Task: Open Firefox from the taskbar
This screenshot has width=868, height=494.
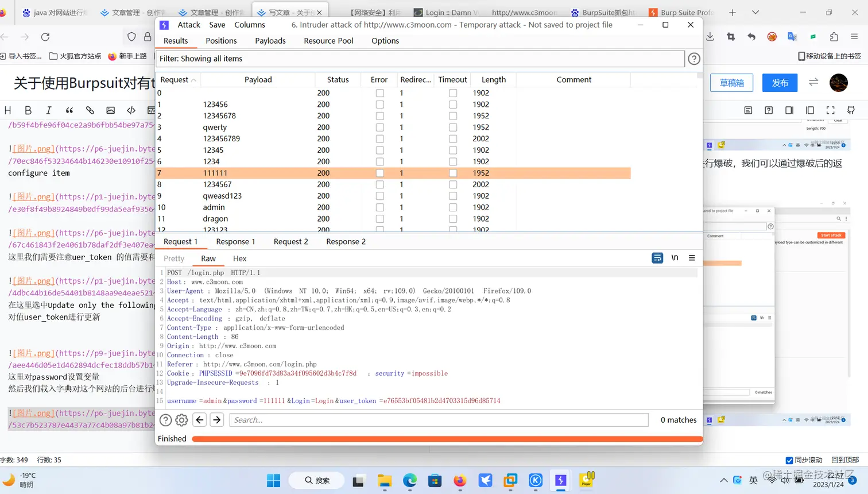Action: (x=460, y=480)
